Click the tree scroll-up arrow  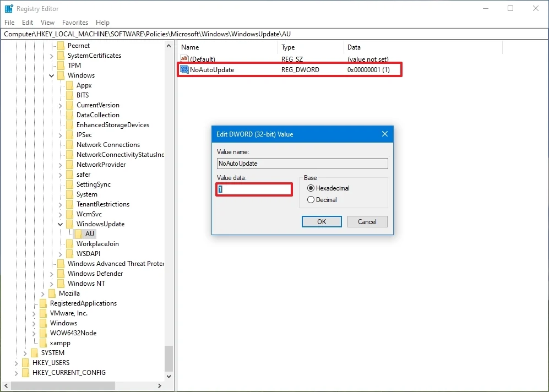point(168,46)
